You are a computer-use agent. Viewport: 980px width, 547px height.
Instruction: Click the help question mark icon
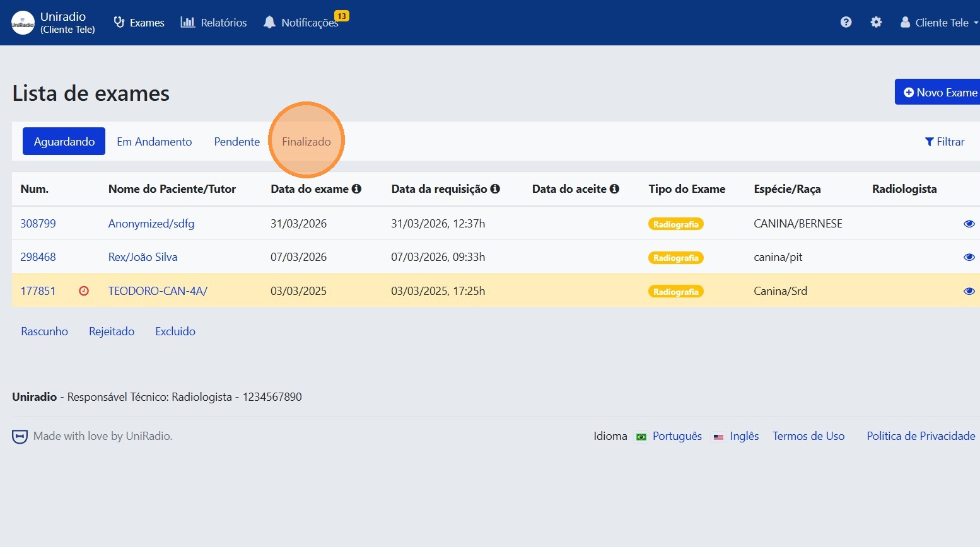pyautogui.click(x=846, y=22)
